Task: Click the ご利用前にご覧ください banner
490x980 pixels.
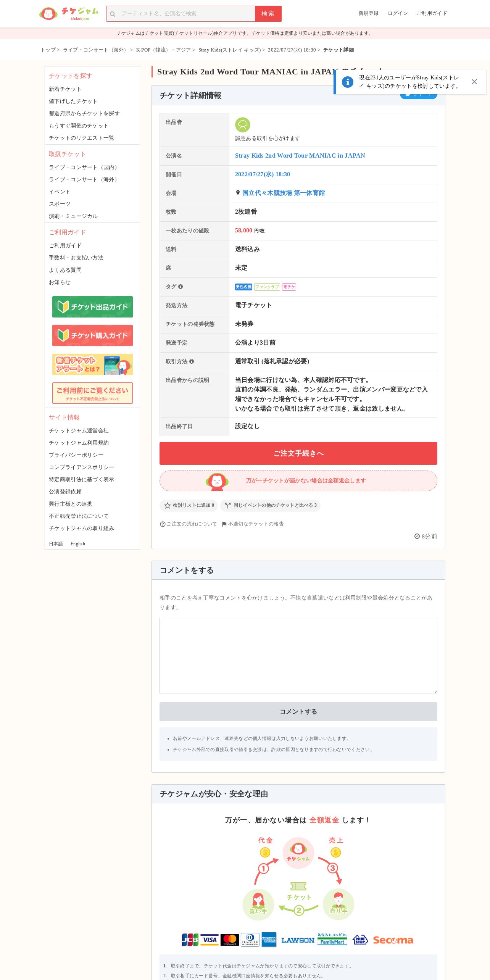Action: click(92, 393)
